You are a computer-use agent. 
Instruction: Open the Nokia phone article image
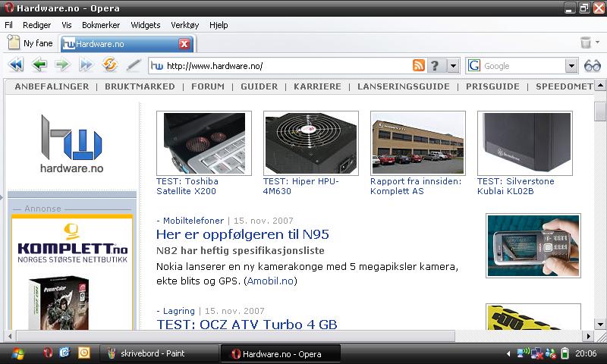533,246
